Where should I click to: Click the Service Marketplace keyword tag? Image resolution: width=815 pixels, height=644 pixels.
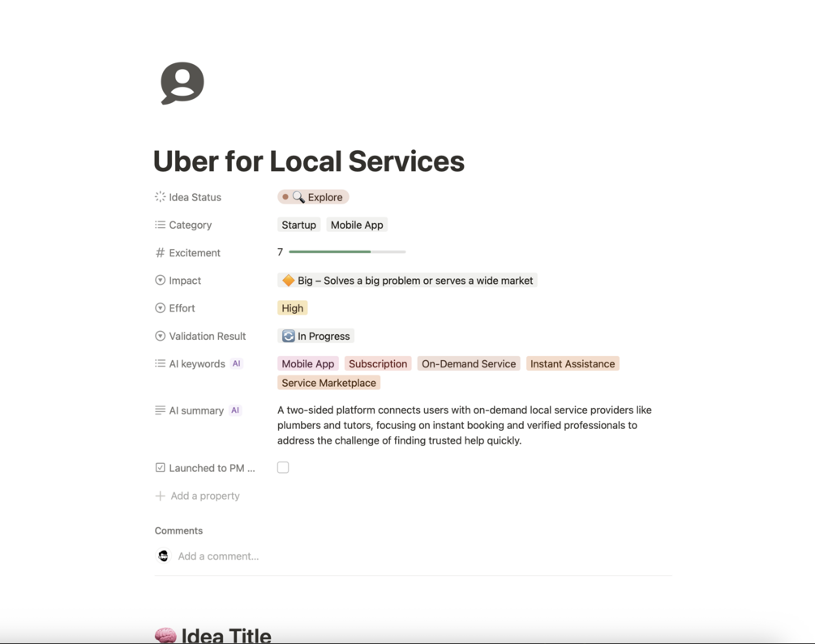tap(329, 383)
